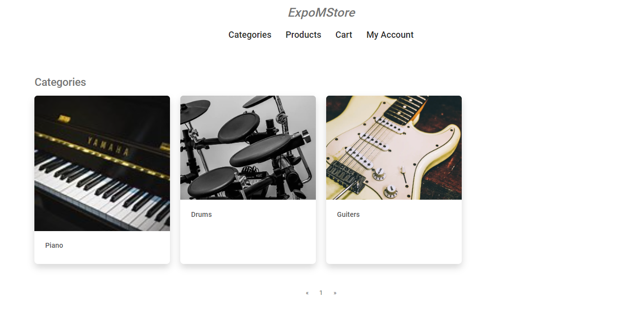The height and width of the screenshot is (314, 644).
Task: Open the Cart page
Action: (344, 35)
